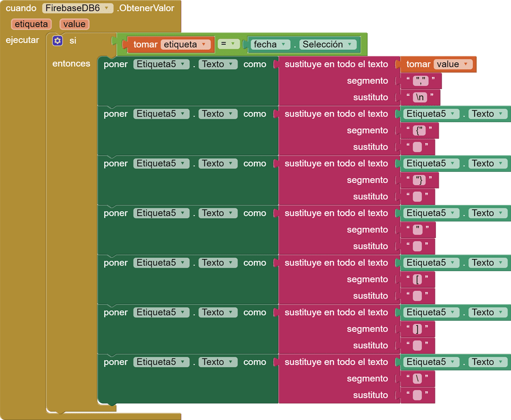Click the entonces label of the si block

pyautogui.click(x=71, y=64)
